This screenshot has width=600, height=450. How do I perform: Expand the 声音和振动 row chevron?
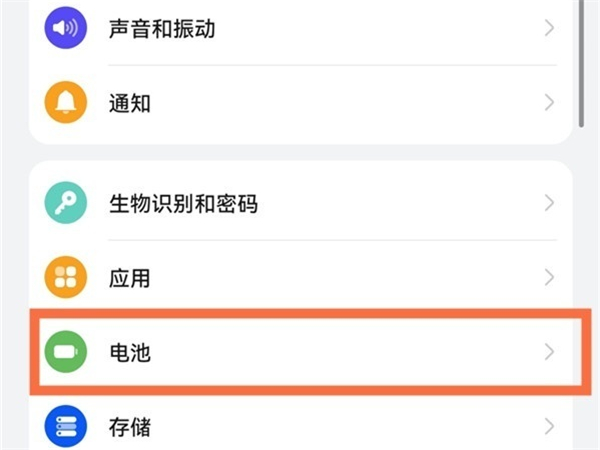point(549,28)
